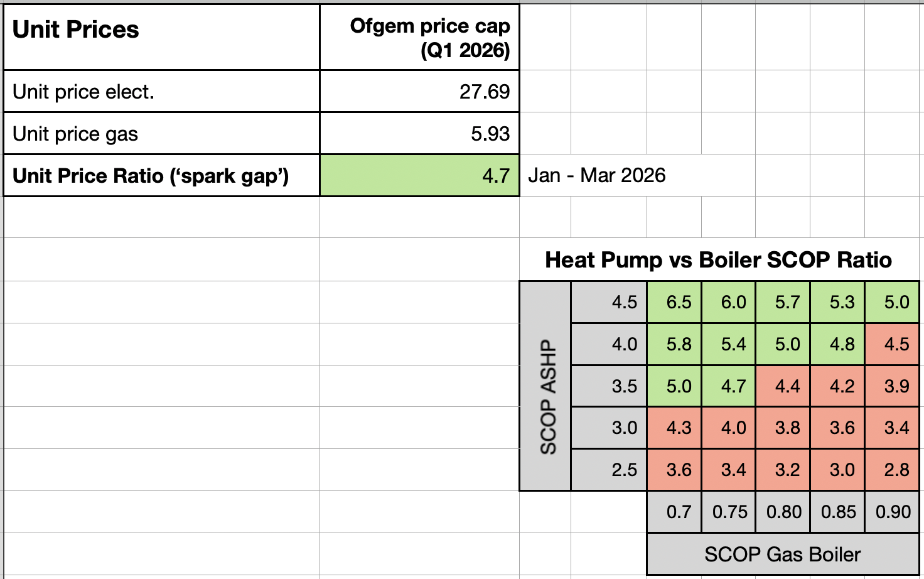Image resolution: width=924 pixels, height=579 pixels.
Task: Select the 'Jan - Mar 2026' note cell
Action: 596,175
